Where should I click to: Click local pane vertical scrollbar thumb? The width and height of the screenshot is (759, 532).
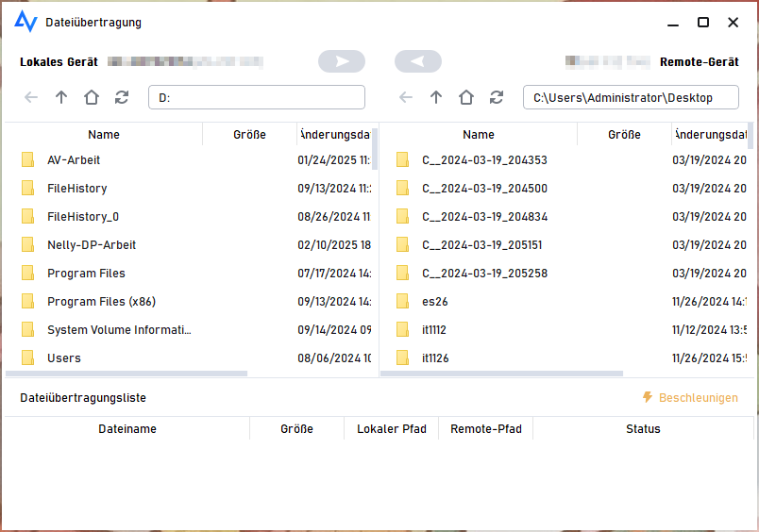click(374, 148)
